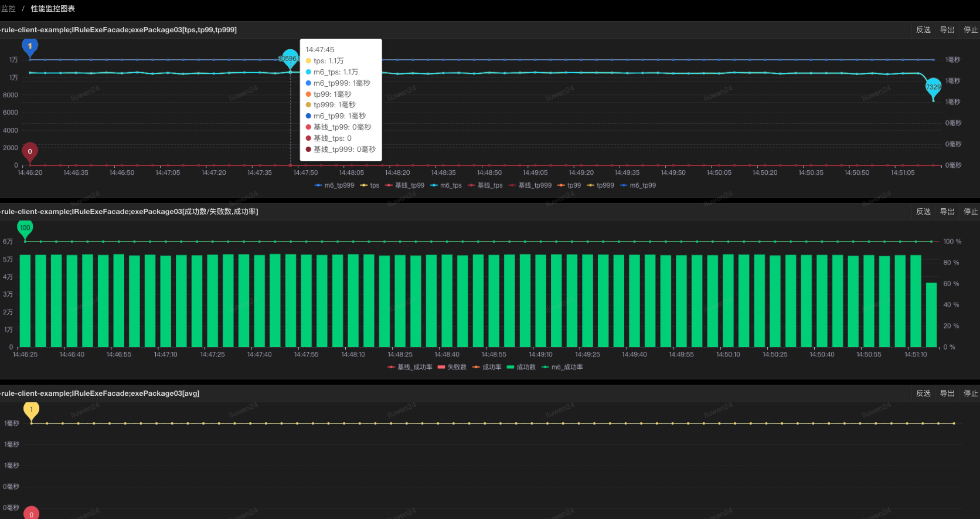Open 监控 breadcrumb link
The width and height of the screenshot is (980, 519).
click(8, 9)
